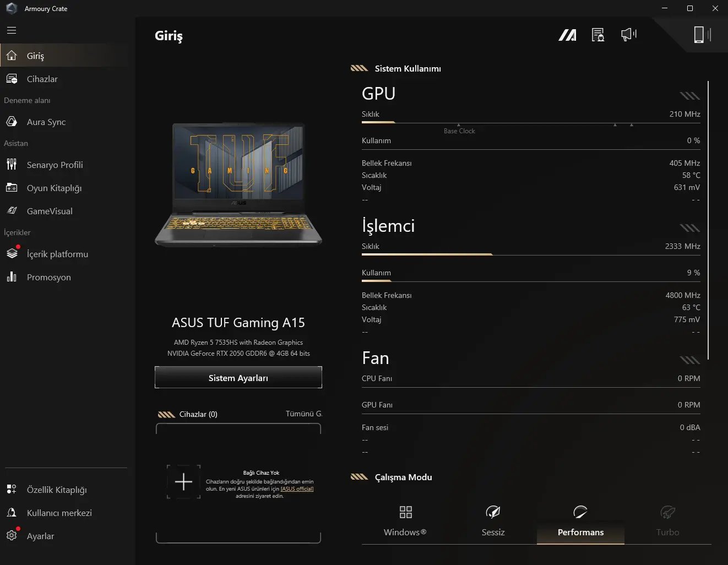Click the GameVisual icon
This screenshot has height=565, width=728.
click(x=12, y=211)
